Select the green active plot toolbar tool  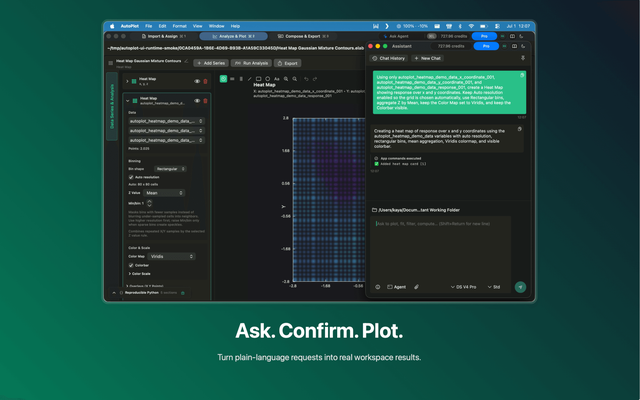pyautogui.click(x=223, y=79)
